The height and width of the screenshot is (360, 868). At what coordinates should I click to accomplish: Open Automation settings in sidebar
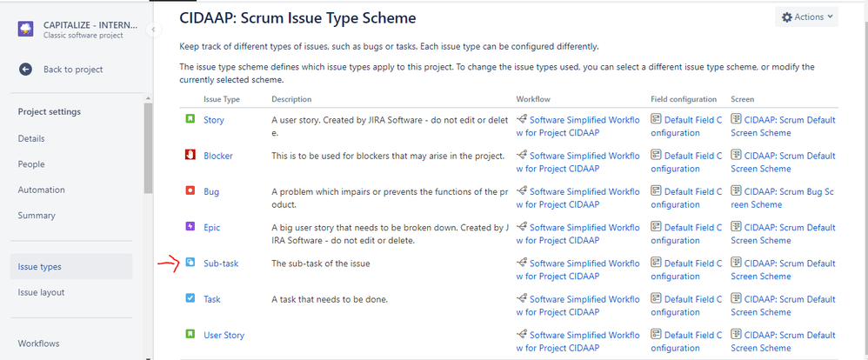(41, 190)
